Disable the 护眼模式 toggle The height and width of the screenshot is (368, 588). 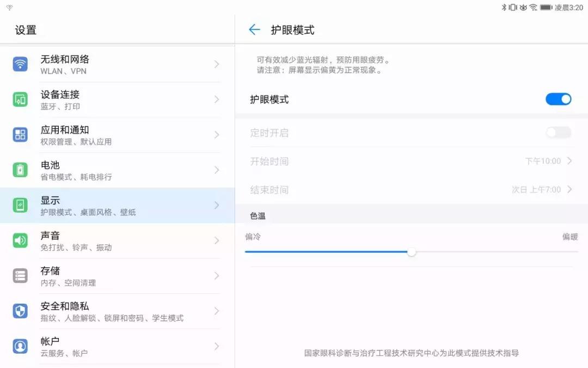[x=559, y=99]
